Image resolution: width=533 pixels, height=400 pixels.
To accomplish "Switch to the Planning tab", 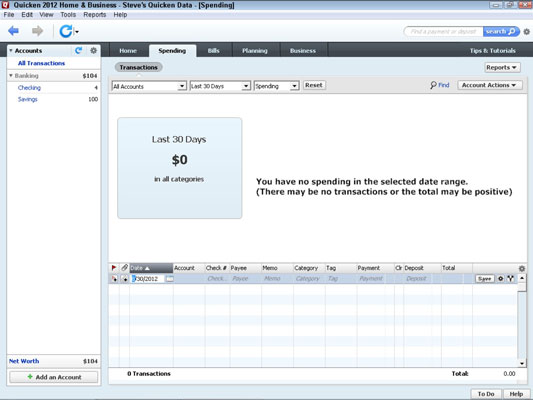I will click(255, 51).
